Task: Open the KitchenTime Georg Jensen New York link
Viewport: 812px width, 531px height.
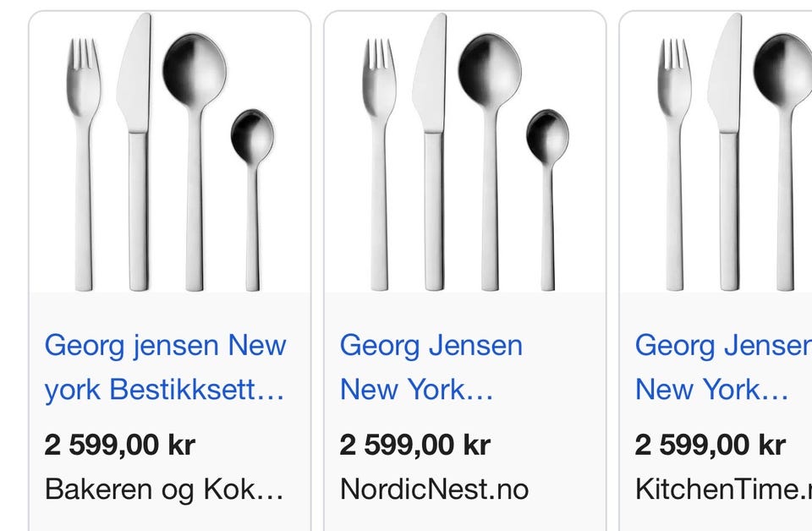Action: pyautogui.click(x=723, y=368)
